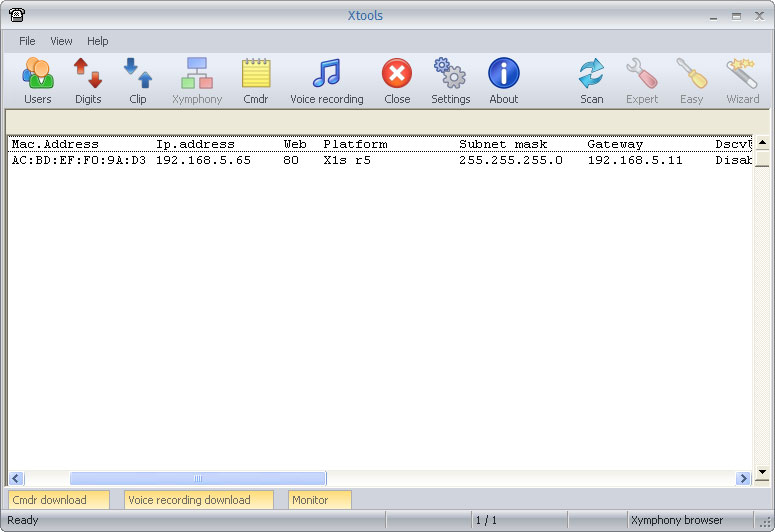Select device row with IP 192.168.5.65
This screenshot has width=775, height=532.
pos(202,160)
